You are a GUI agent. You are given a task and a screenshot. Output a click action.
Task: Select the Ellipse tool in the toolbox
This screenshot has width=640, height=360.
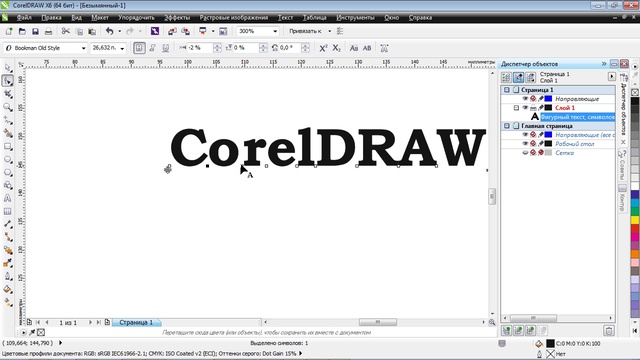tap(7, 159)
